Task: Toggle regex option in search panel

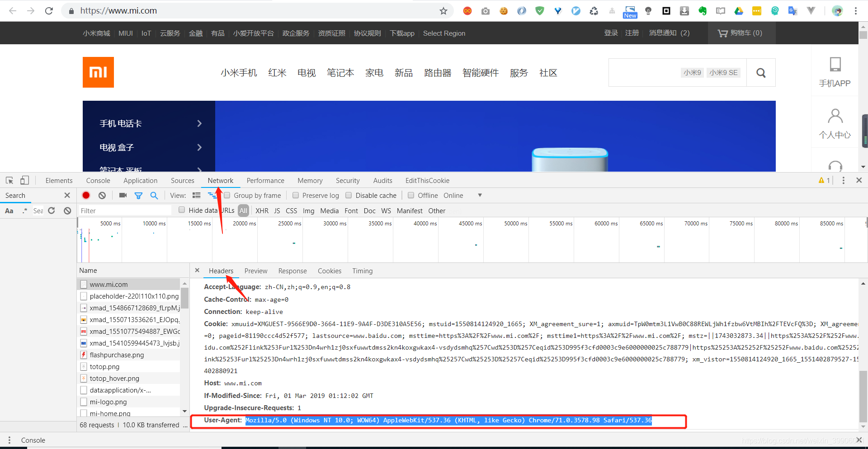Action: click(x=25, y=210)
